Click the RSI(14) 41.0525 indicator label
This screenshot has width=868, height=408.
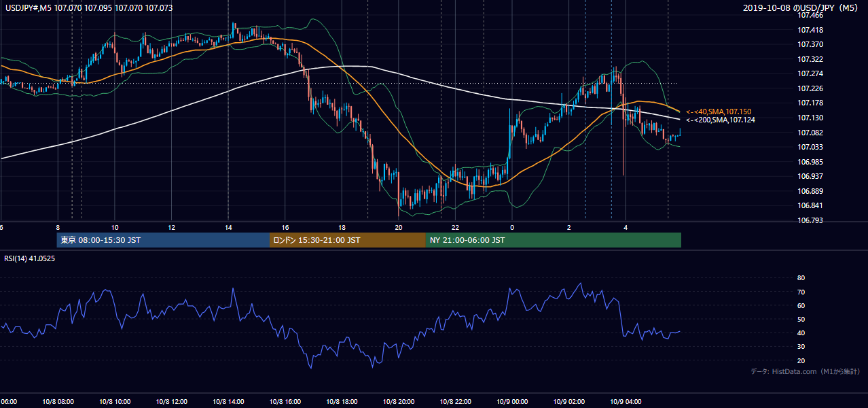[30, 258]
